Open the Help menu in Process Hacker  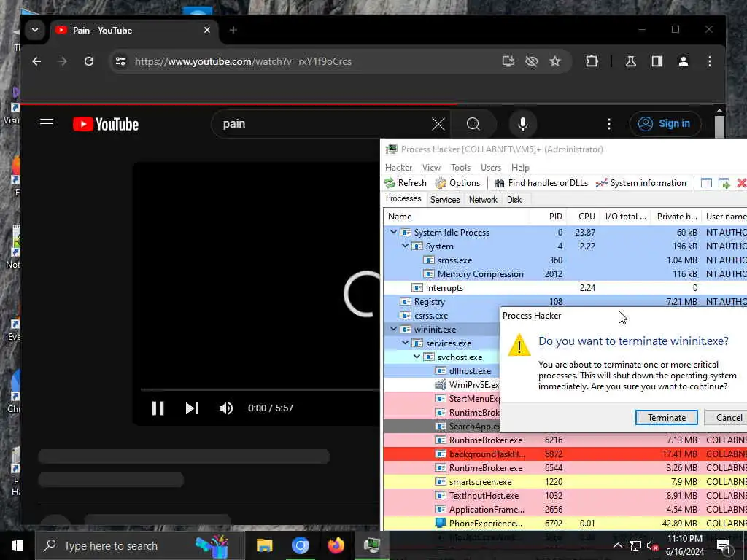520,168
